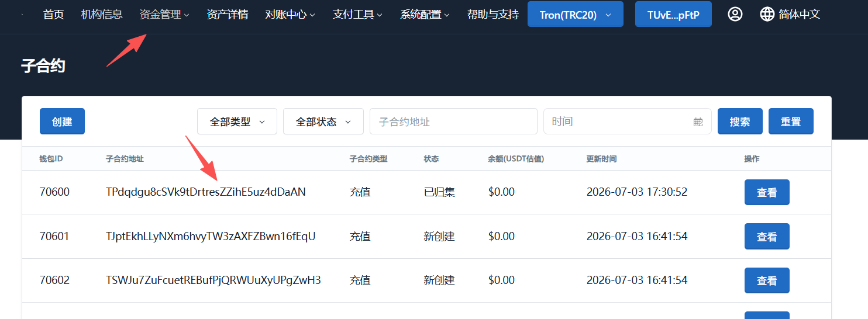Focus the 子合约地址 search field
868x319 pixels.
tap(453, 122)
